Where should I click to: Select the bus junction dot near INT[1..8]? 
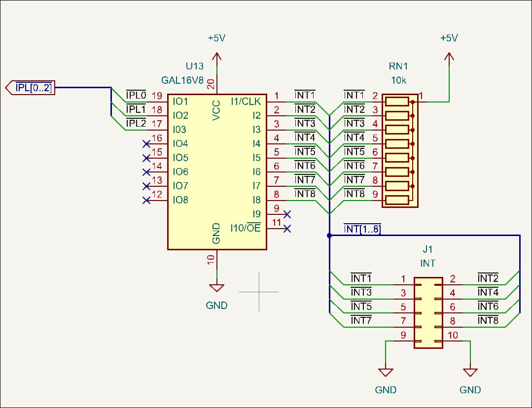click(x=329, y=236)
